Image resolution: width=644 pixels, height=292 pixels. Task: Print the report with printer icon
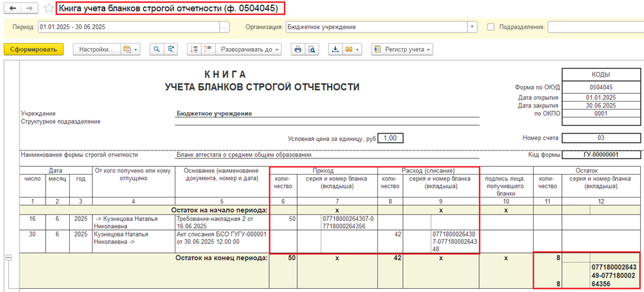[298, 50]
